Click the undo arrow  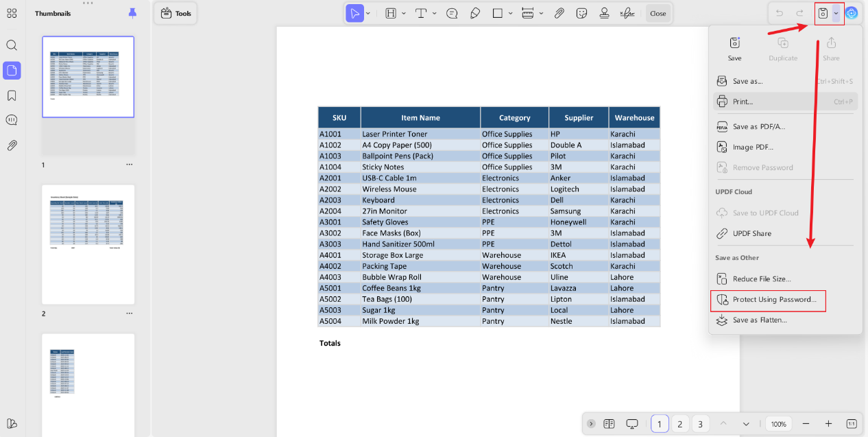pyautogui.click(x=779, y=13)
